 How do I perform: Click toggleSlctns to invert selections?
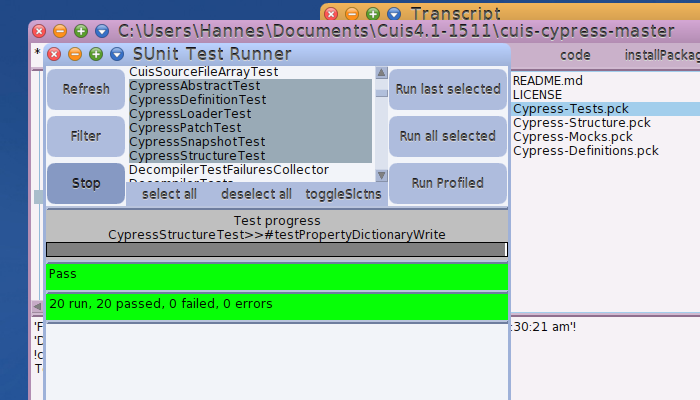pyautogui.click(x=343, y=194)
